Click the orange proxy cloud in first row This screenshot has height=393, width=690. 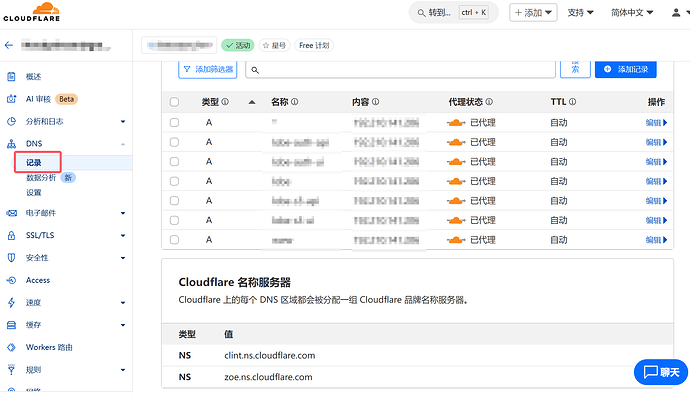click(x=456, y=123)
